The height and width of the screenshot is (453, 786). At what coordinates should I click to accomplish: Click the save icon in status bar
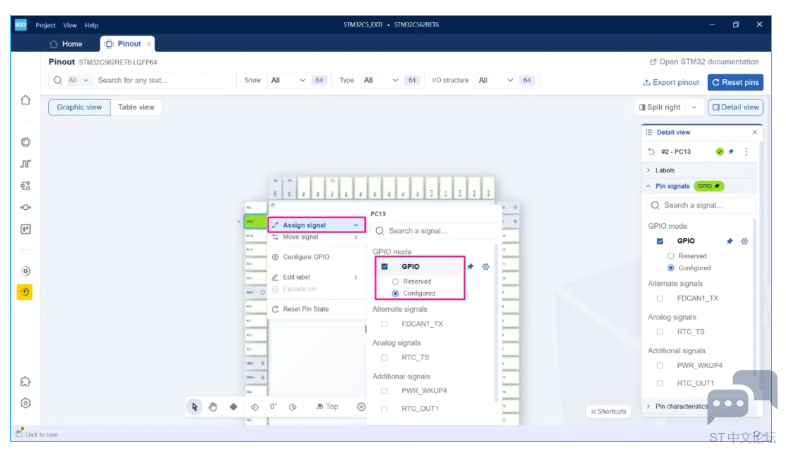20,432
